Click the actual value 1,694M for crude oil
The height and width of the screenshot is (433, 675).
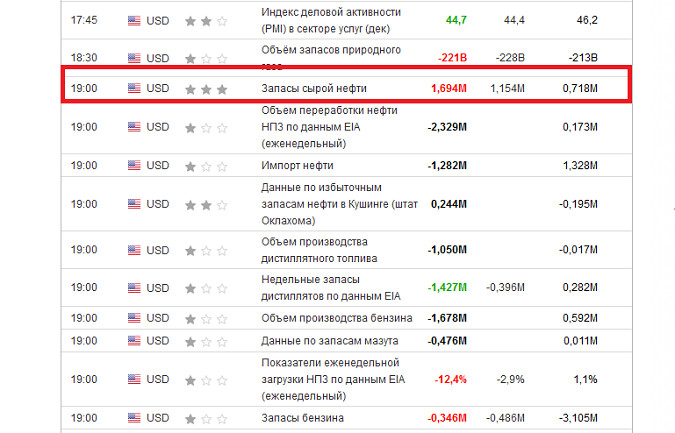[449, 89]
